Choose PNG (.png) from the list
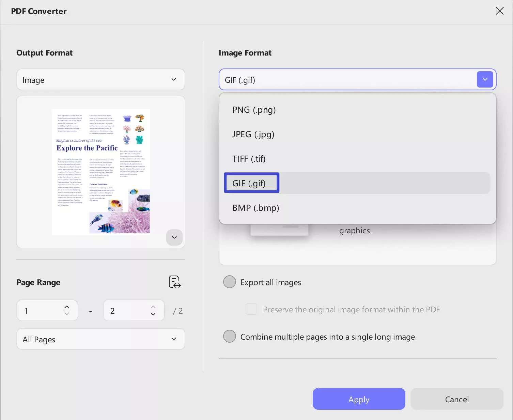The image size is (513, 420). pyautogui.click(x=254, y=110)
